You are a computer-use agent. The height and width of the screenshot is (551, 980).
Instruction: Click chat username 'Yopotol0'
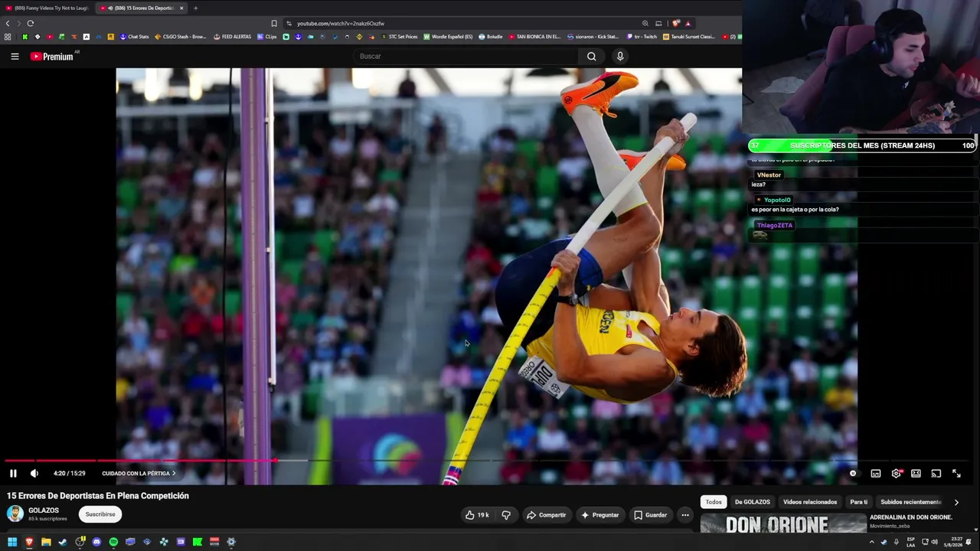(777, 200)
